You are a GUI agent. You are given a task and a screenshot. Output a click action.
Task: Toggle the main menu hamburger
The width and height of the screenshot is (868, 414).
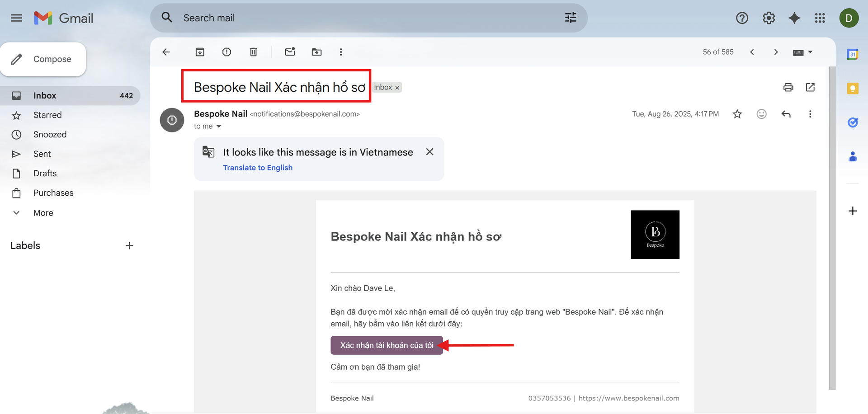click(x=16, y=18)
